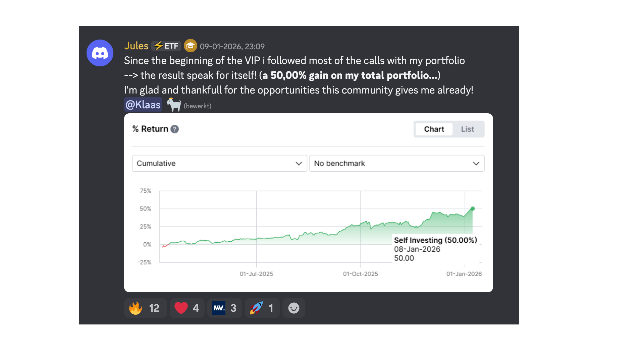Click the green endpoint marker on chart

click(x=473, y=208)
